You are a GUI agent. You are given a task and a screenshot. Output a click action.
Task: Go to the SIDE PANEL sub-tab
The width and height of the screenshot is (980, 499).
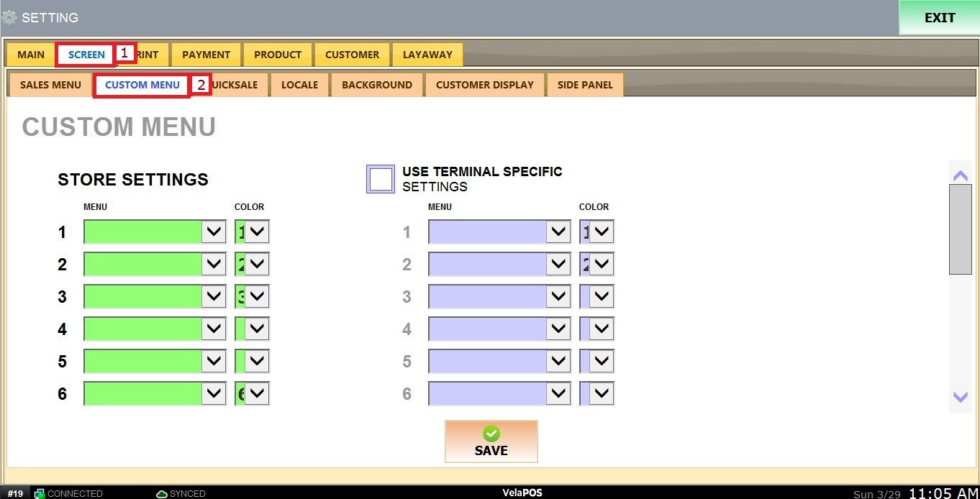pyautogui.click(x=585, y=85)
